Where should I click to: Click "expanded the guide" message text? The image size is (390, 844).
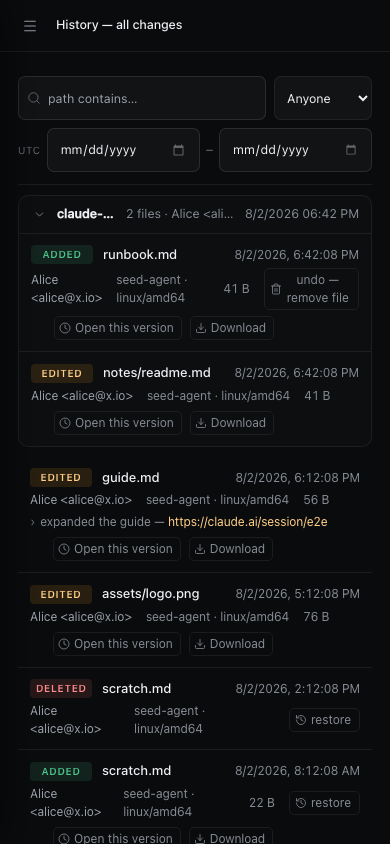pos(96,522)
